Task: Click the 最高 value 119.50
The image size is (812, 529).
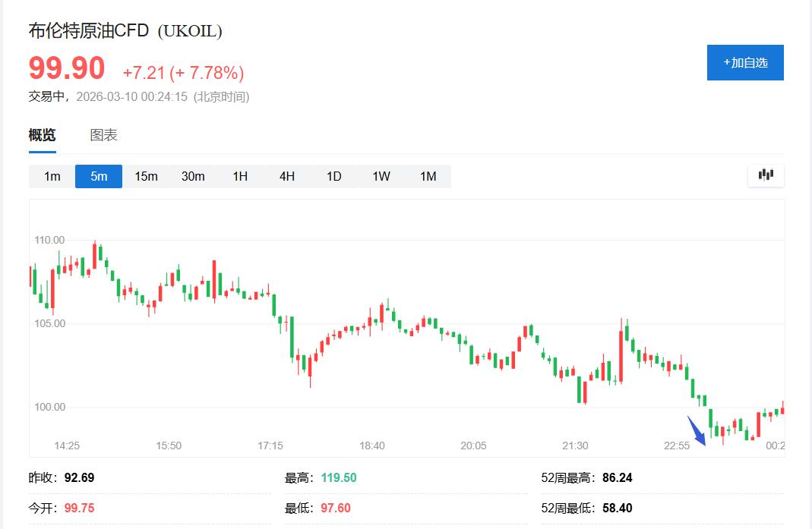Action: click(339, 477)
